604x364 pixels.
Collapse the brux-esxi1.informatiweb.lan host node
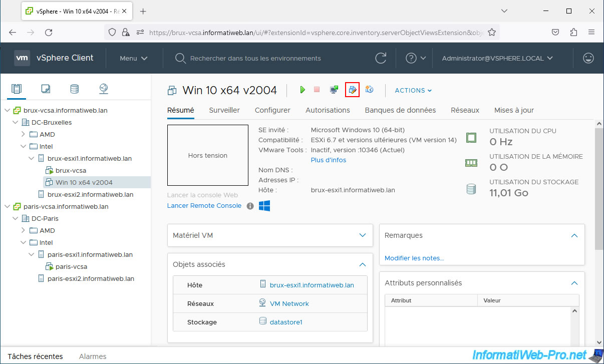32,158
